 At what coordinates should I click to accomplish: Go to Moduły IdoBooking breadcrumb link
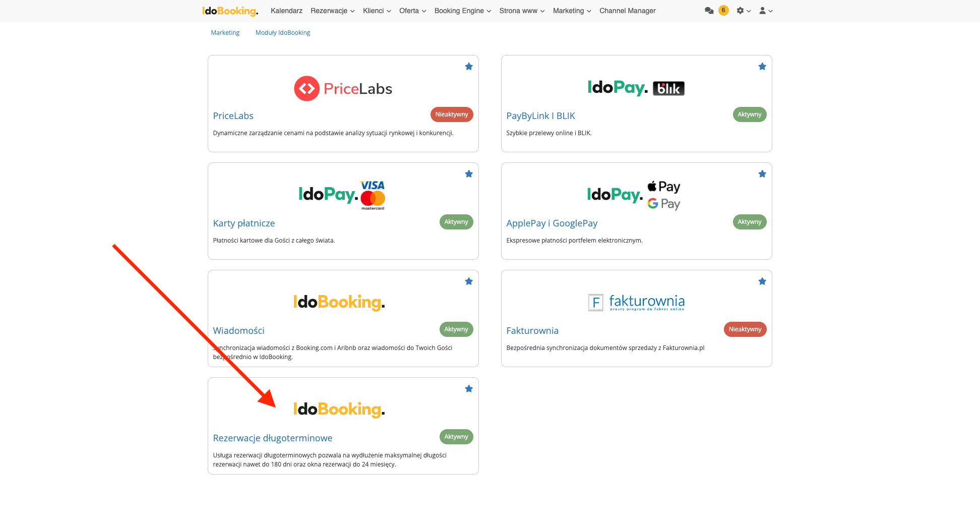(283, 33)
